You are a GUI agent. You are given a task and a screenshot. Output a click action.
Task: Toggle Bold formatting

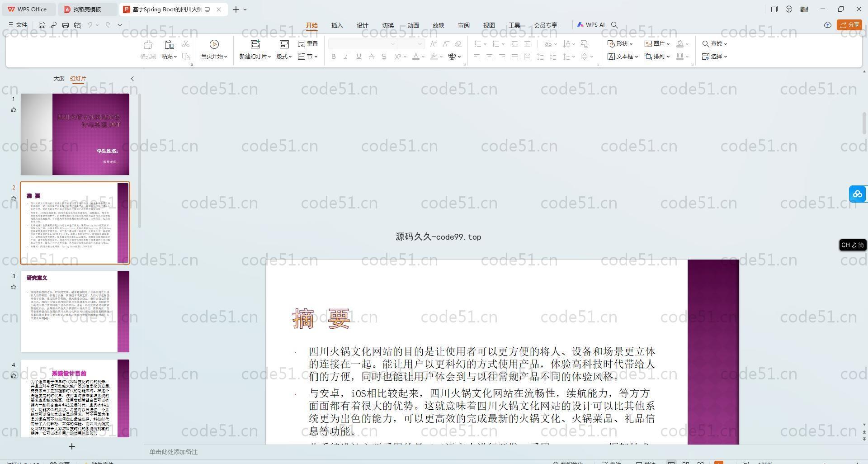pyautogui.click(x=334, y=57)
